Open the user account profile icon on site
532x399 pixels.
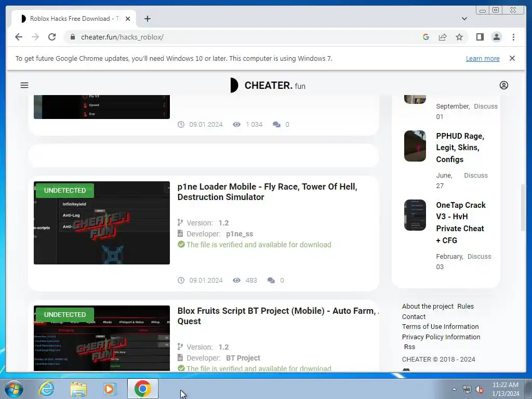[x=504, y=85]
